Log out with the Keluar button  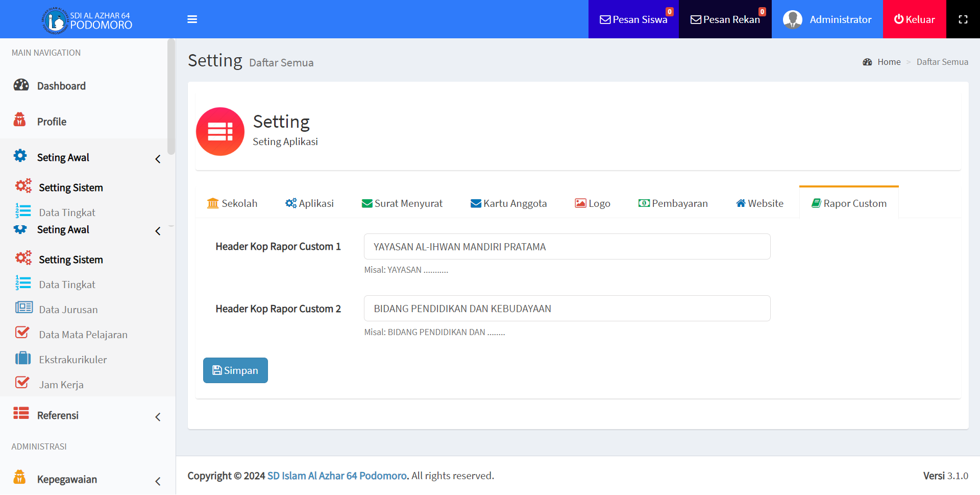[914, 19]
